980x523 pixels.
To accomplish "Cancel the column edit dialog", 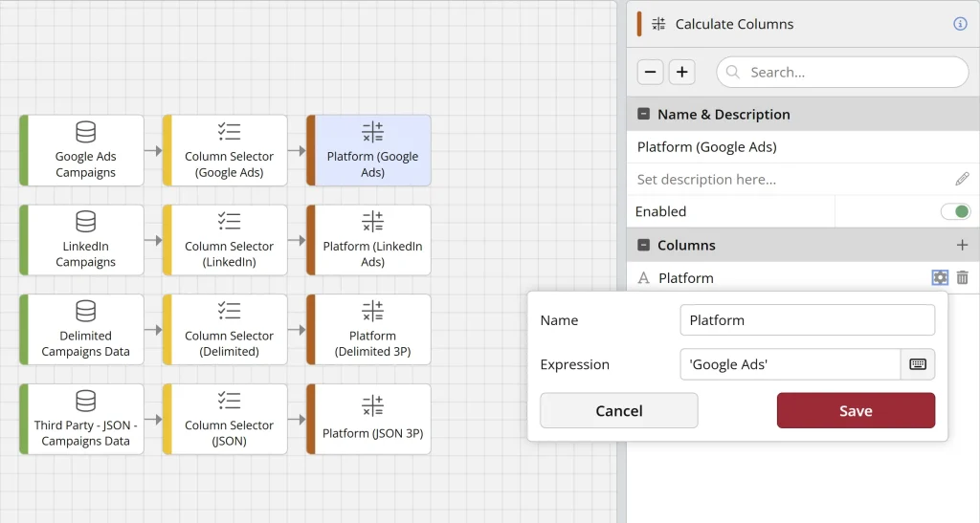I will tap(619, 411).
